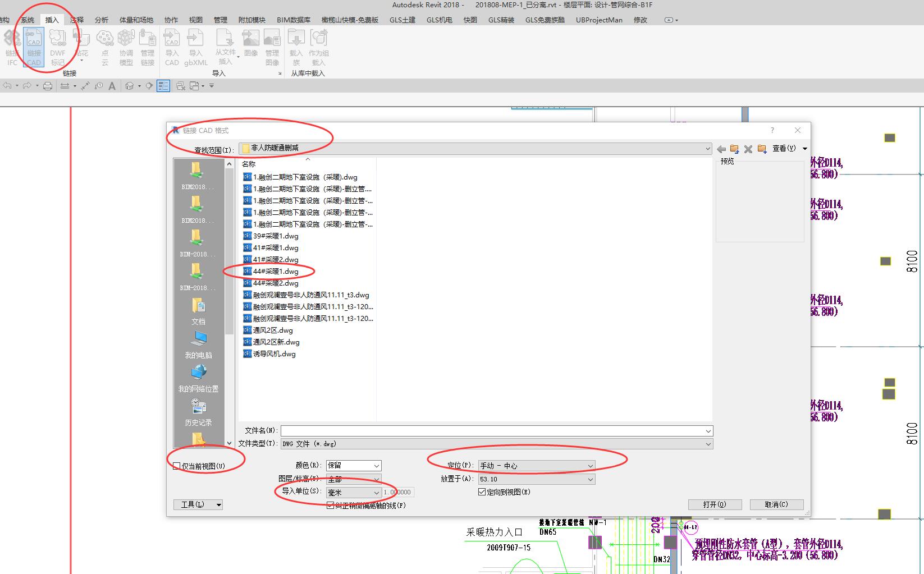Open the 查看 views dropdown in dialog
924x574 pixels.
789,149
